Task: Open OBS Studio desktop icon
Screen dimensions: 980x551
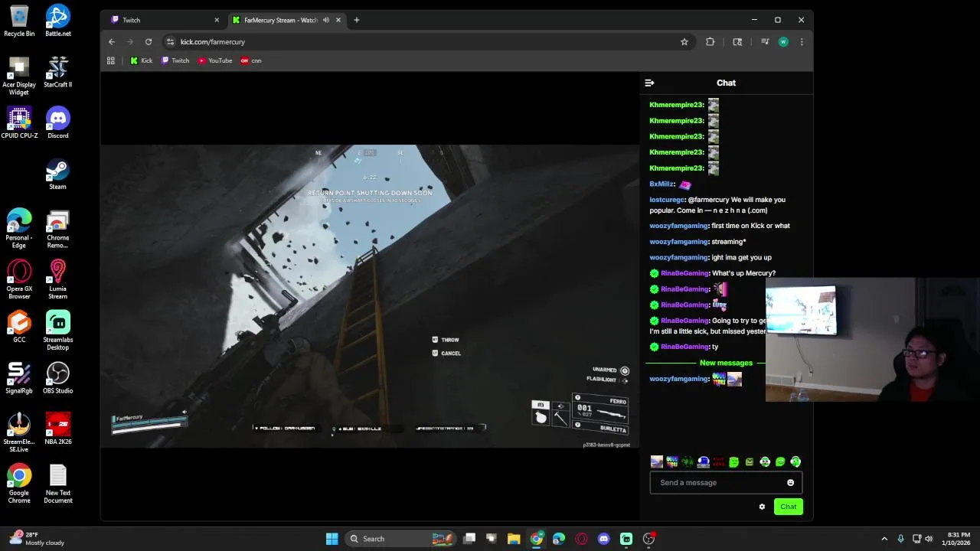Action: [x=58, y=378]
